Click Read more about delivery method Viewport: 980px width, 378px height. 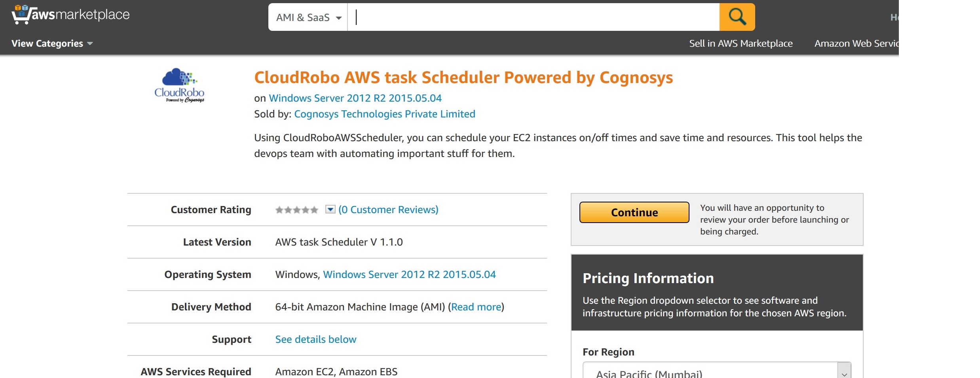tap(476, 307)
